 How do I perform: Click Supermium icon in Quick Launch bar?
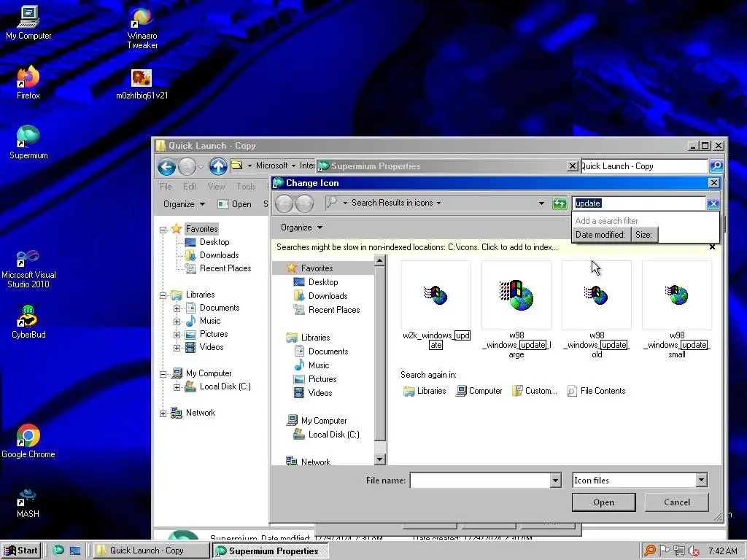58,551
